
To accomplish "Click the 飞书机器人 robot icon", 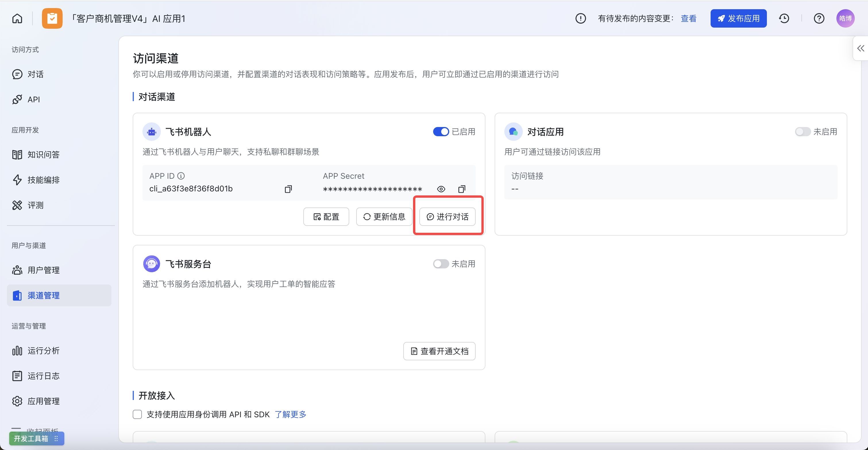I will (x=152, y=131).
